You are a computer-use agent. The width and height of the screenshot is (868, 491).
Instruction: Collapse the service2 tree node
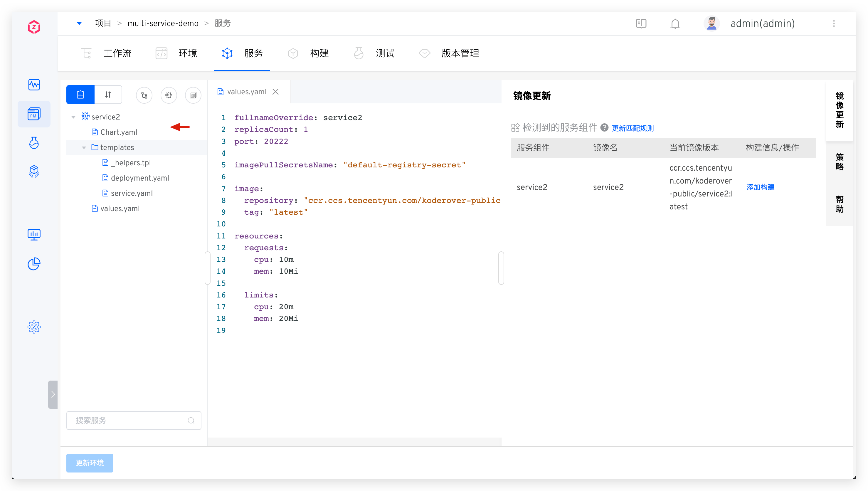click(x=73, y=117)
